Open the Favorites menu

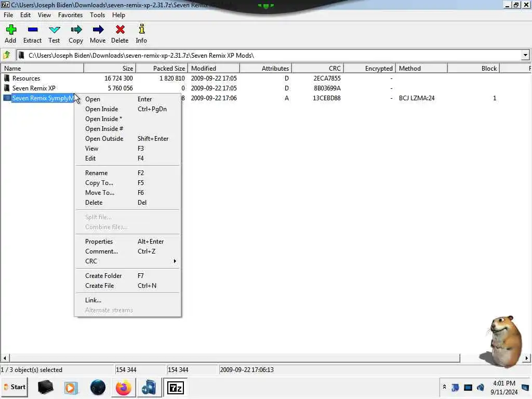tap(70, 15)
